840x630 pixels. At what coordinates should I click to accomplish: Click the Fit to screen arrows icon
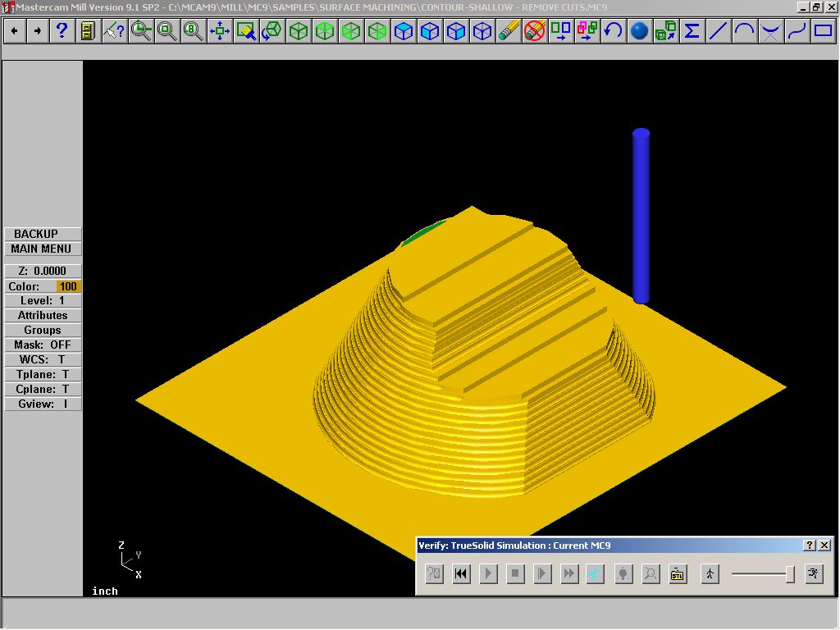coord(220,31)
